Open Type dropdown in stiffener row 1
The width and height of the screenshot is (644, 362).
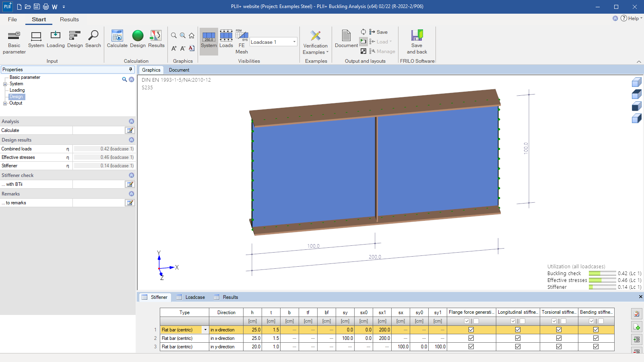pyautogui.click(x=205, y=330)
